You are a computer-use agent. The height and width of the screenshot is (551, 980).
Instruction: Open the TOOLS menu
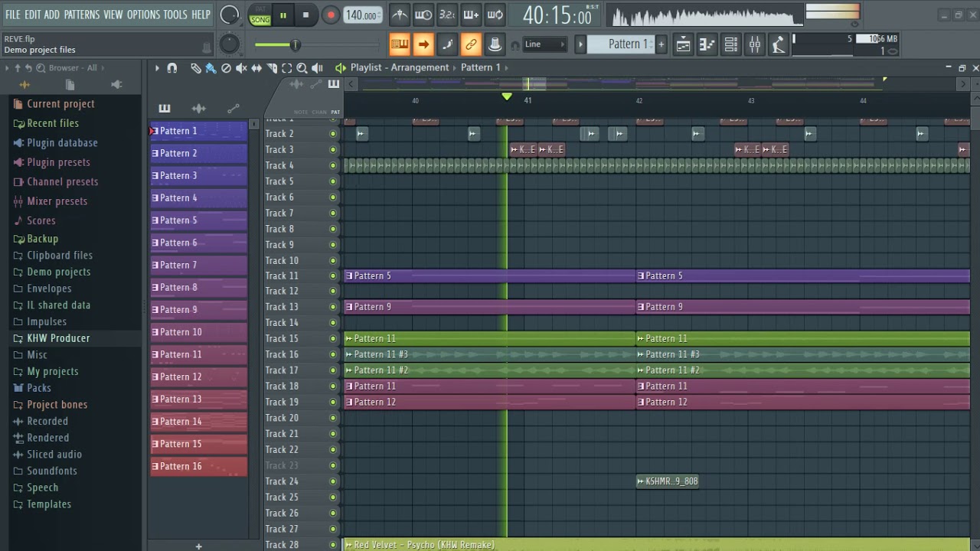(x=175, y=15)
